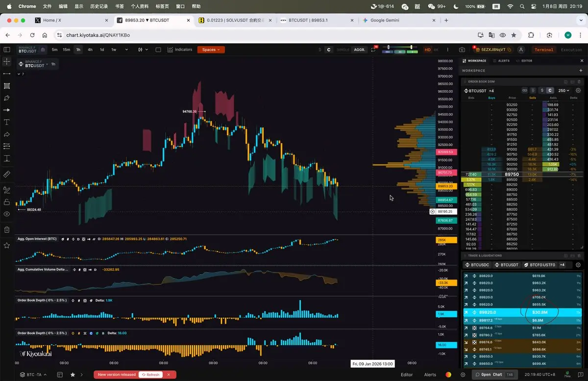
Task: Open favorites star in the left toolbar
Action: pos(7,245)
